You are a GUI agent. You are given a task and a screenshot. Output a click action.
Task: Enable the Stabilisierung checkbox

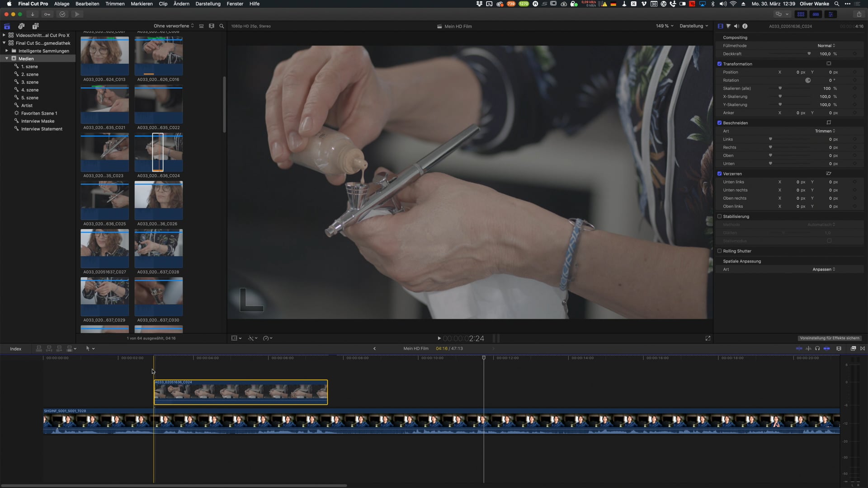(x=719, y=216)
